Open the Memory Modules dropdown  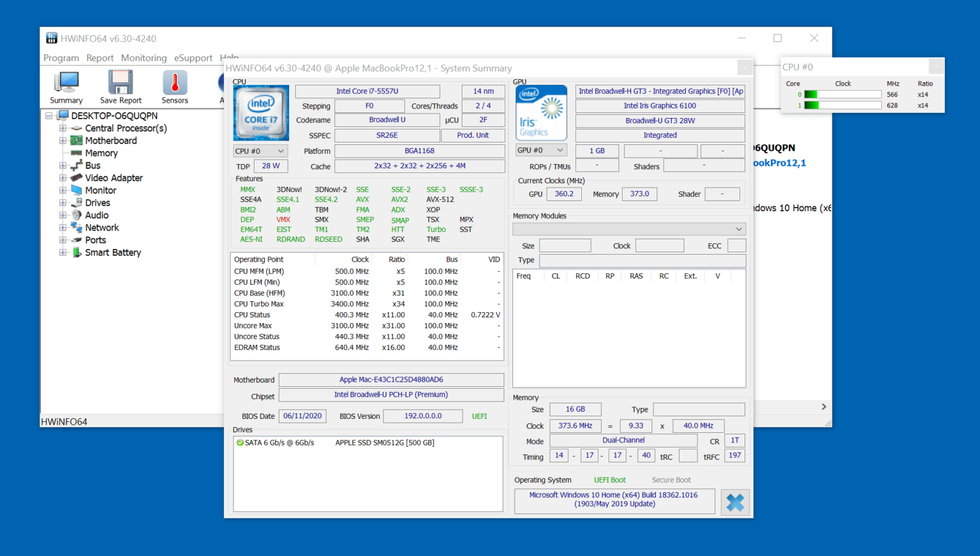[x=629, y=229]
